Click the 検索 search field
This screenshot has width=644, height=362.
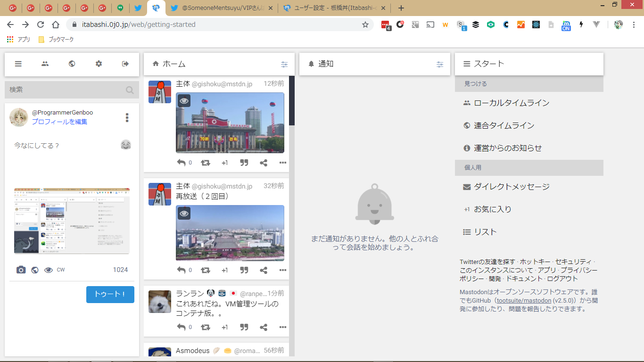(x=66, y=90)
